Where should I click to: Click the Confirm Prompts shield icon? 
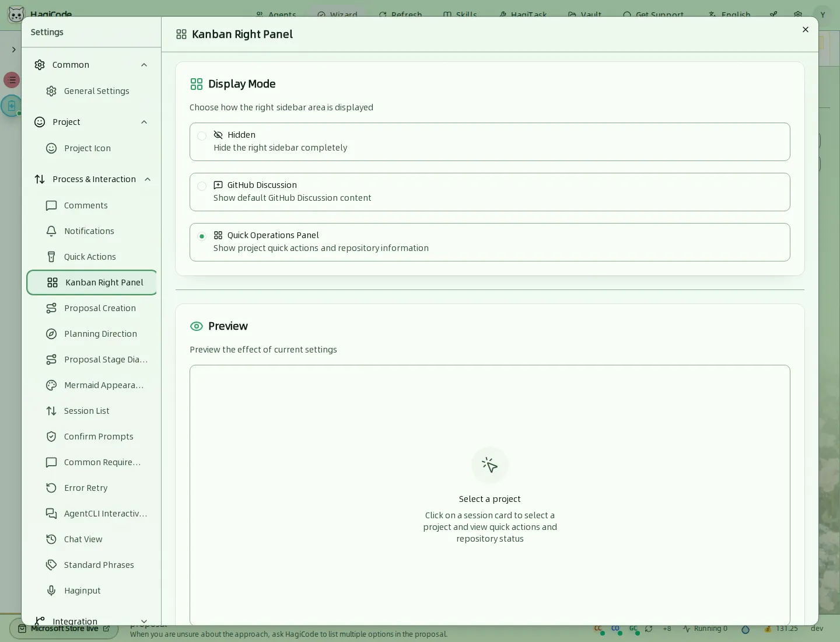[x=51, y=437]
